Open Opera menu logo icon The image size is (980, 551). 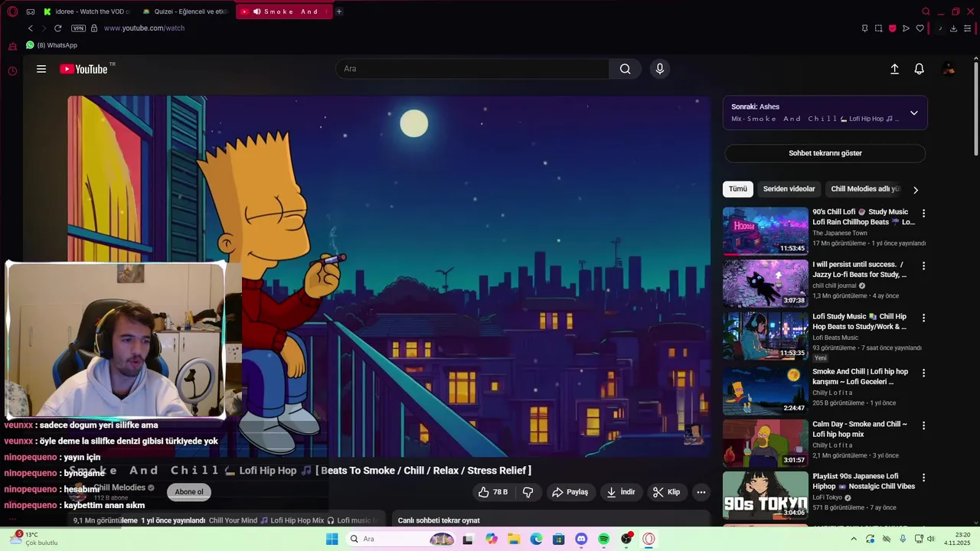12,11
